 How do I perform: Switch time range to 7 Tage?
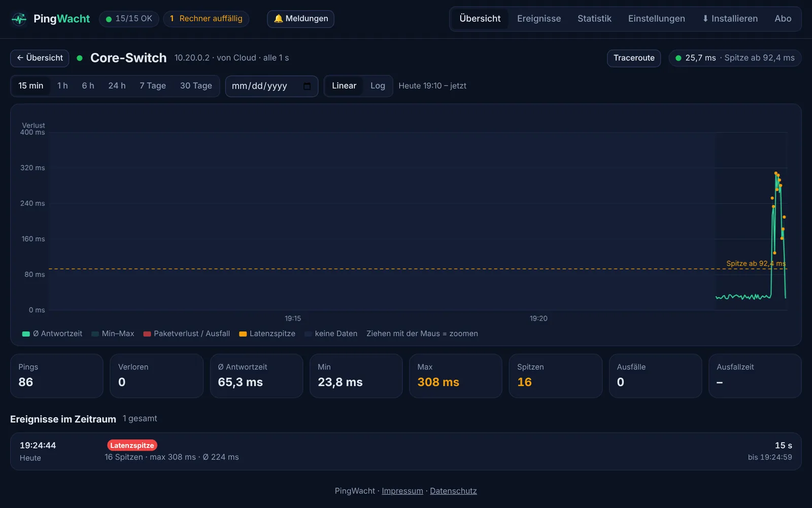tap(153, 86)
